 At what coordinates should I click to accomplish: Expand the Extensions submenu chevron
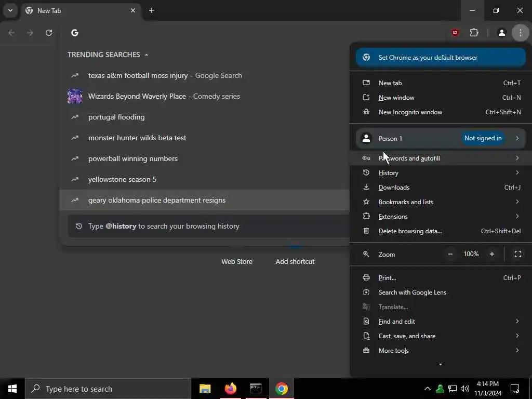(517, 216)
